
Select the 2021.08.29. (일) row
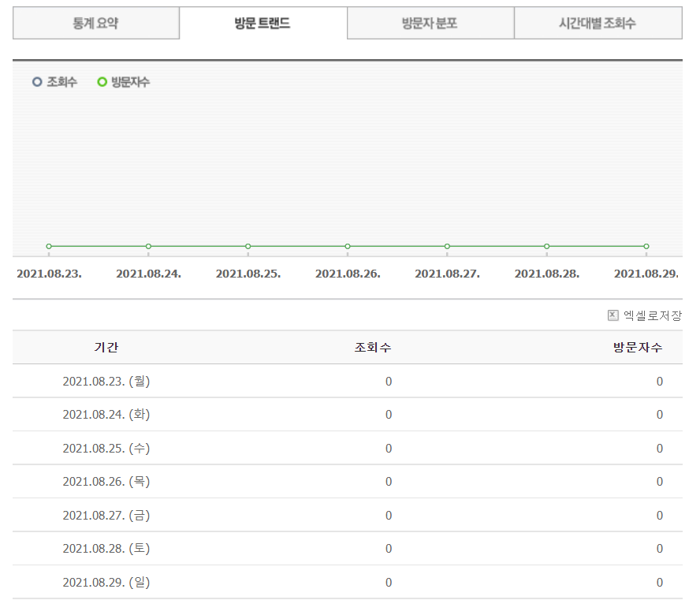(348, 582)
